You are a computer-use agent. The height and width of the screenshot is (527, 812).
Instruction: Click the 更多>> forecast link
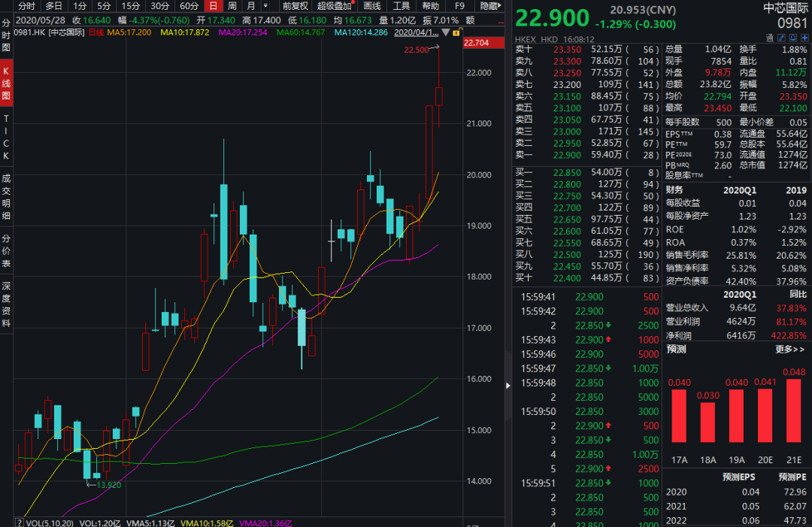point(789,349)
